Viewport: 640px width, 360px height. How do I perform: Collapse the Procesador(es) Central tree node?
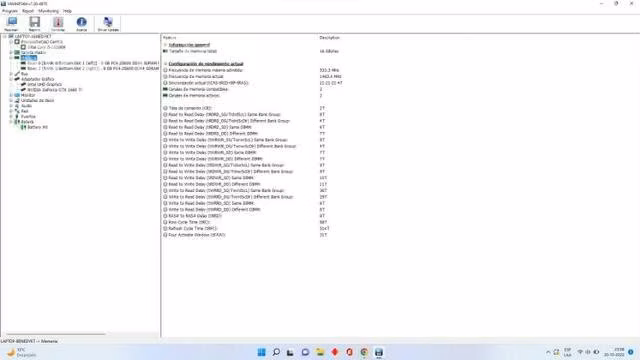[x=11, y=42]
